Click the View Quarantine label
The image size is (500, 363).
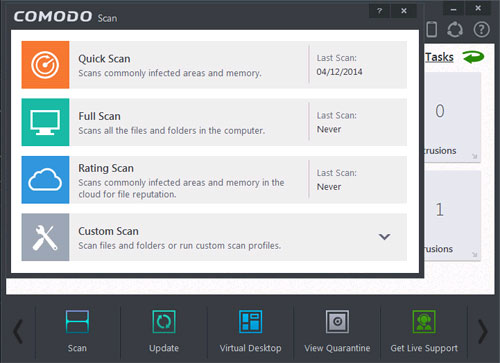point(337,348)
